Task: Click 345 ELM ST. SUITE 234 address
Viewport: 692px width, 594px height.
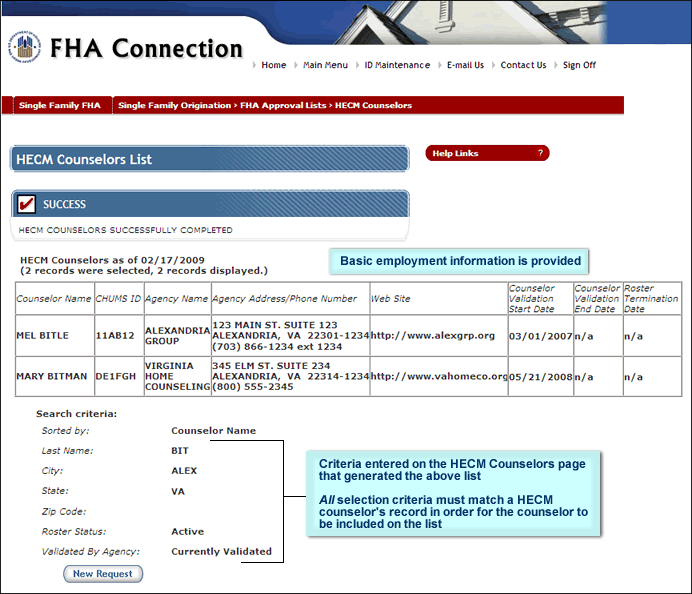Action: tap(271, 366)
